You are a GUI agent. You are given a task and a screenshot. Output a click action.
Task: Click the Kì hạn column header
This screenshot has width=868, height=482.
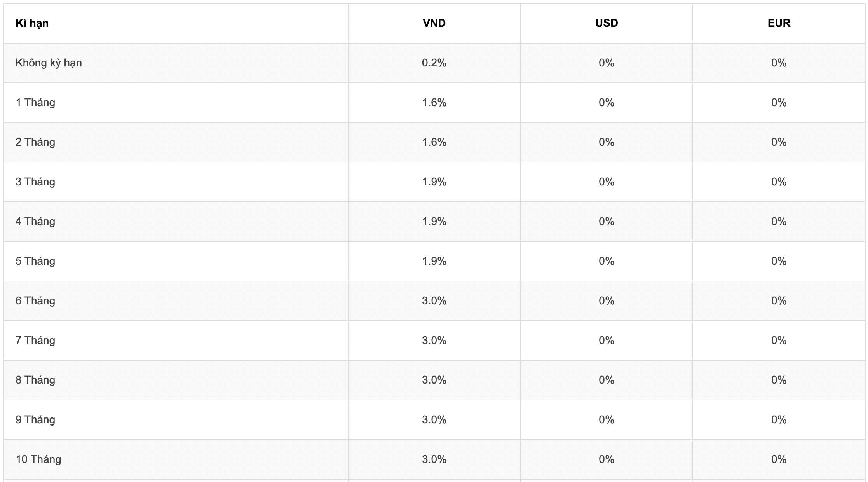(32, 23)
